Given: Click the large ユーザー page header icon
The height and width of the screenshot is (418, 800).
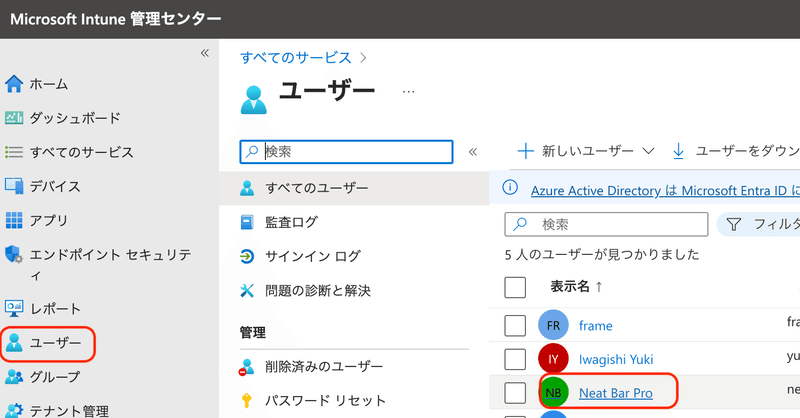Looking at the screenshot, I should point(254,100).
